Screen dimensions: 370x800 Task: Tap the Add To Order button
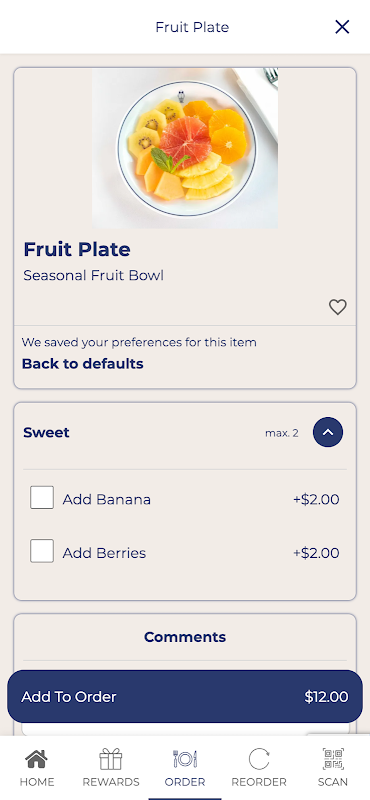(185, 696)
